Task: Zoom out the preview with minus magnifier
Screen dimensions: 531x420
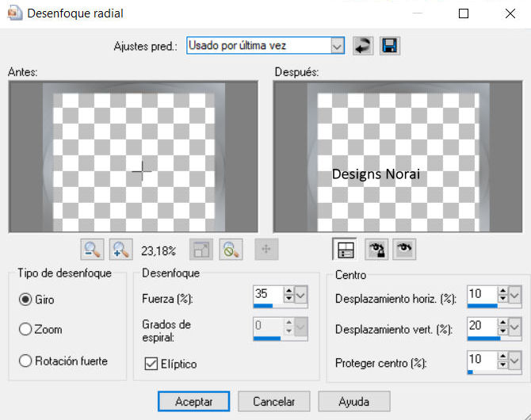Action: [x=92, y=250]
